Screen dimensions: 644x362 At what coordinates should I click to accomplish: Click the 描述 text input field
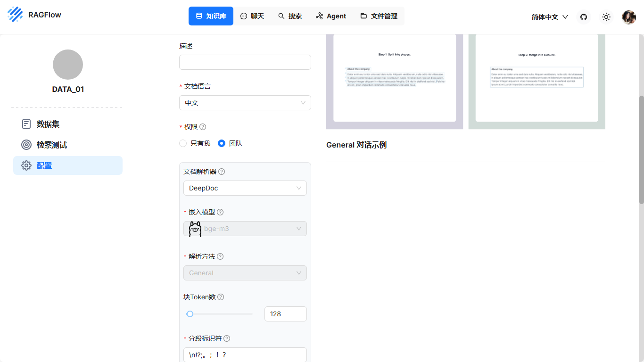245,62
